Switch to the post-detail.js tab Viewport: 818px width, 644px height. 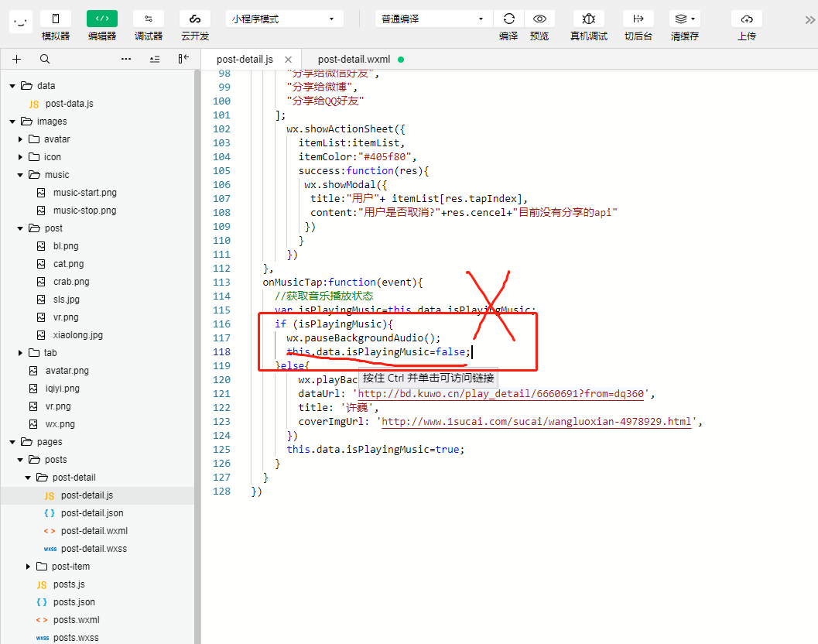(245, 60)
